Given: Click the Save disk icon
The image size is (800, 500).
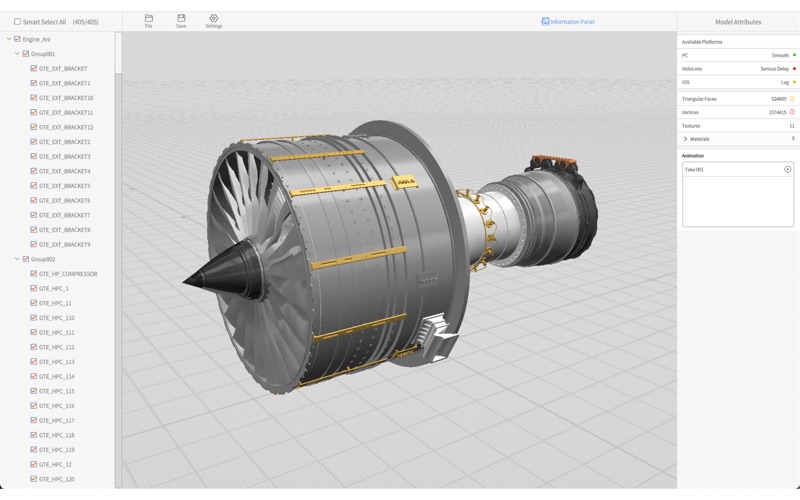Looking at the screenshot, I should click(x=181, y=18).
